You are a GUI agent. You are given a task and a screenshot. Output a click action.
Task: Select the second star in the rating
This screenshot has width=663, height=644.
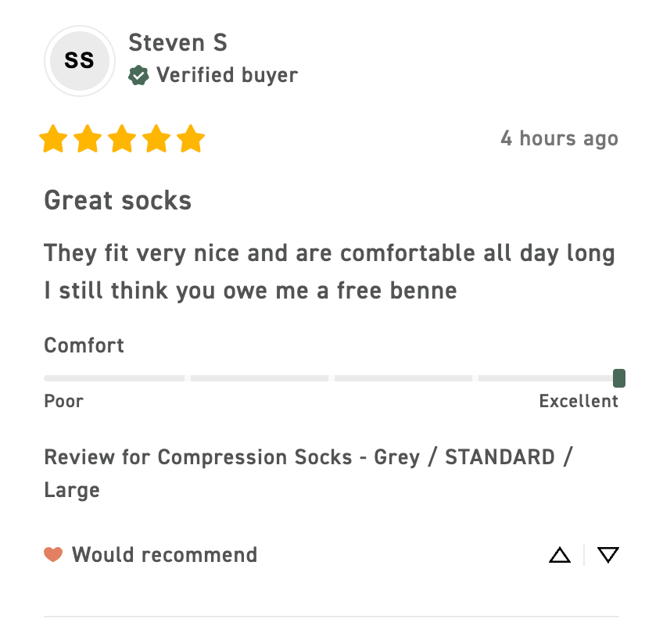click(x=88, y=140)
